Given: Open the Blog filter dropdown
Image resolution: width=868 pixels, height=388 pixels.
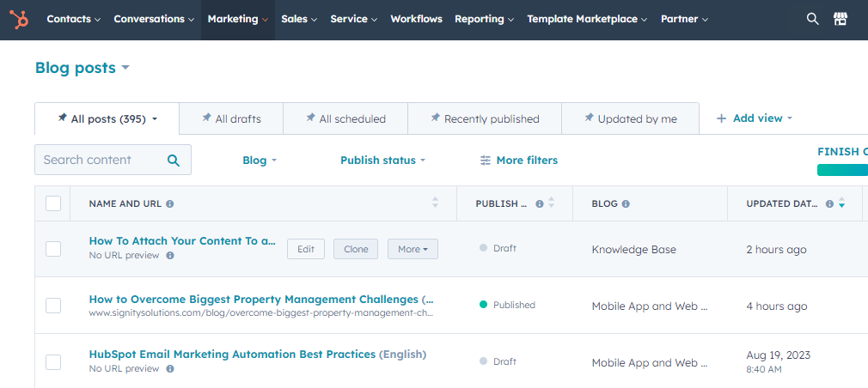Looking at the screenshot, I should (259, 161).
